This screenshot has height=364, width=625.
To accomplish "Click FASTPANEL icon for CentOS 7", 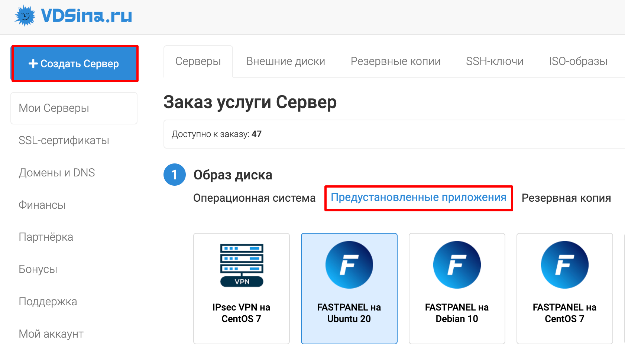I will [565, 265].
